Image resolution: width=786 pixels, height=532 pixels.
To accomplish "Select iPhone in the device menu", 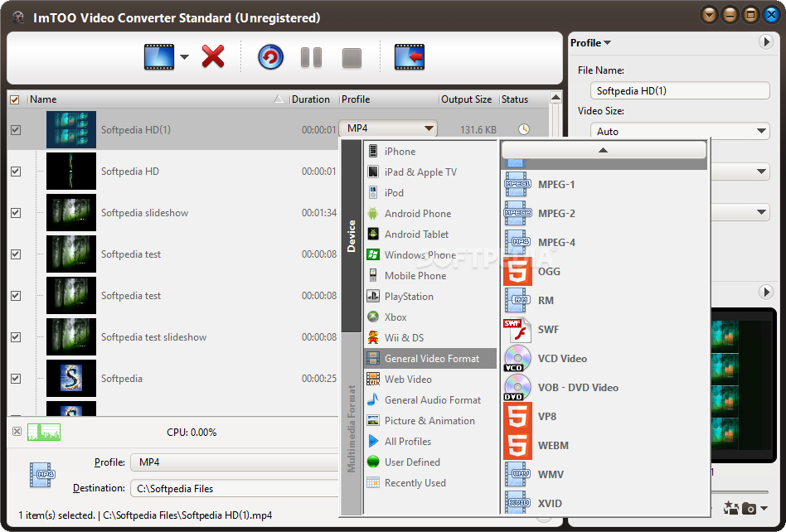I will (x=430, y=152).
